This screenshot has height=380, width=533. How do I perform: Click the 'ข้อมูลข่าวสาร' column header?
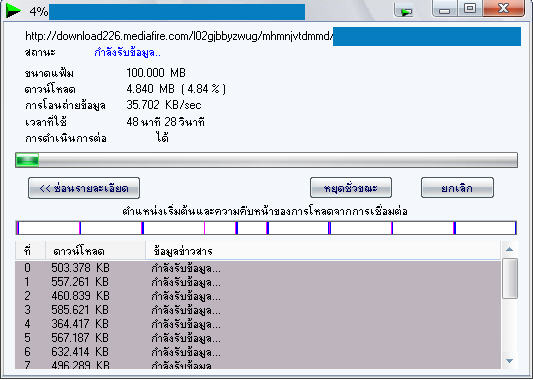pos(323,251)
